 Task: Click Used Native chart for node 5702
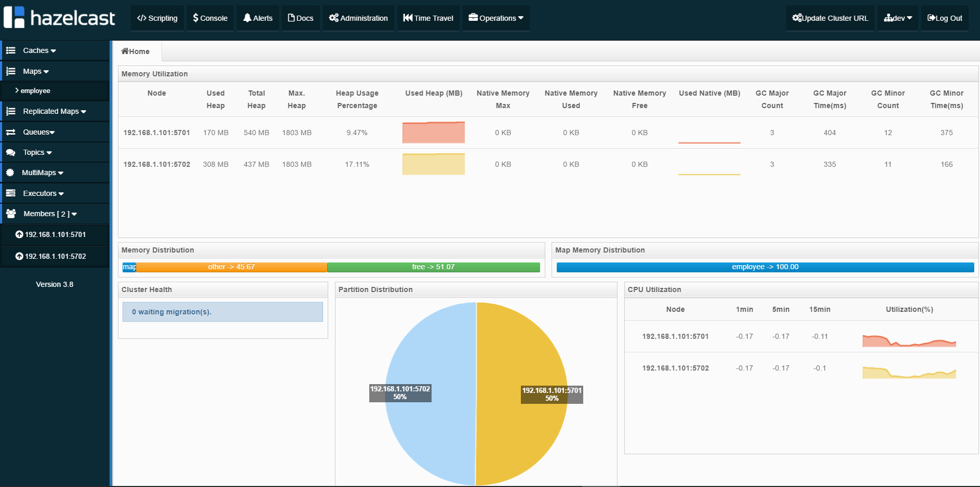(x=709, y=164)
